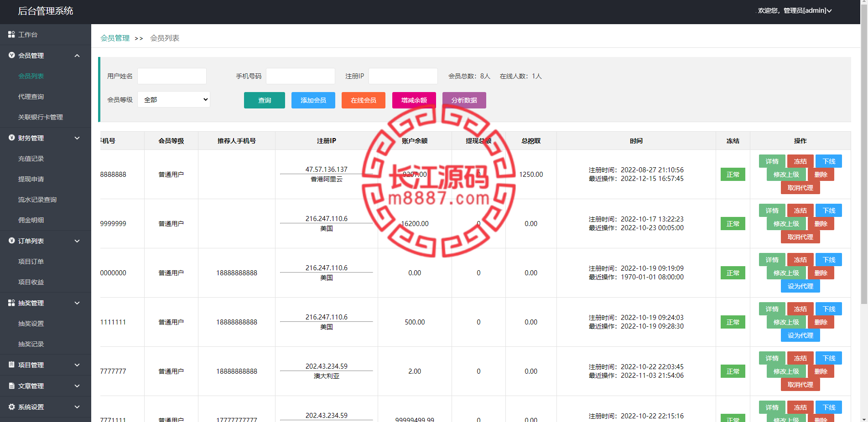This screenshot has width=868, height=422.
Task: Focus the 注册IP input field
Action: tap(403, 76)
